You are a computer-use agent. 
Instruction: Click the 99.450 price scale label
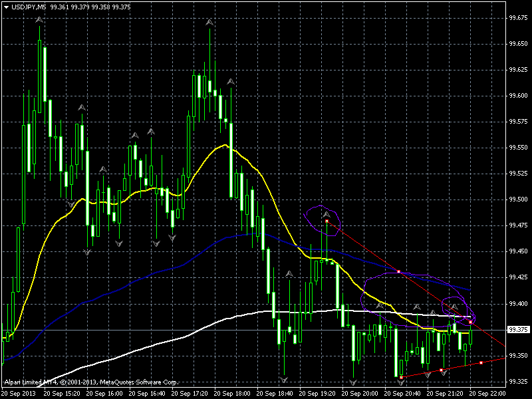pyautogui.click(x=519, y=251)
